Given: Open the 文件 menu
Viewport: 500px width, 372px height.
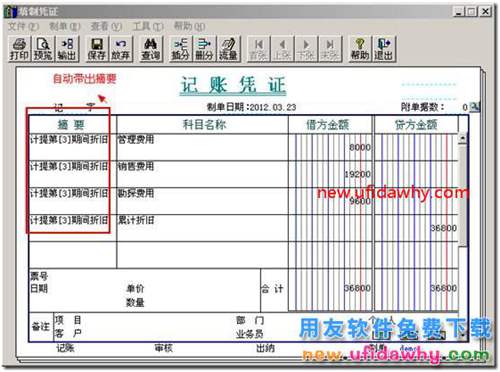Looking at the screenshot, I should coord(23,26).
